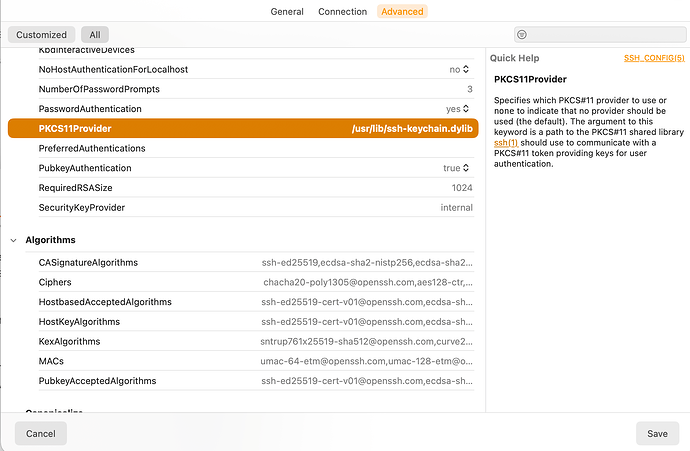The image size is (690, 451).
Task: Click the Quick Help heading
Action: 514,58
